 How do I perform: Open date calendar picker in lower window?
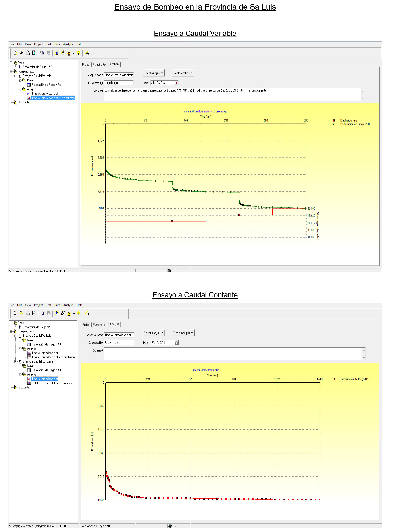click(x=176, y=343)
